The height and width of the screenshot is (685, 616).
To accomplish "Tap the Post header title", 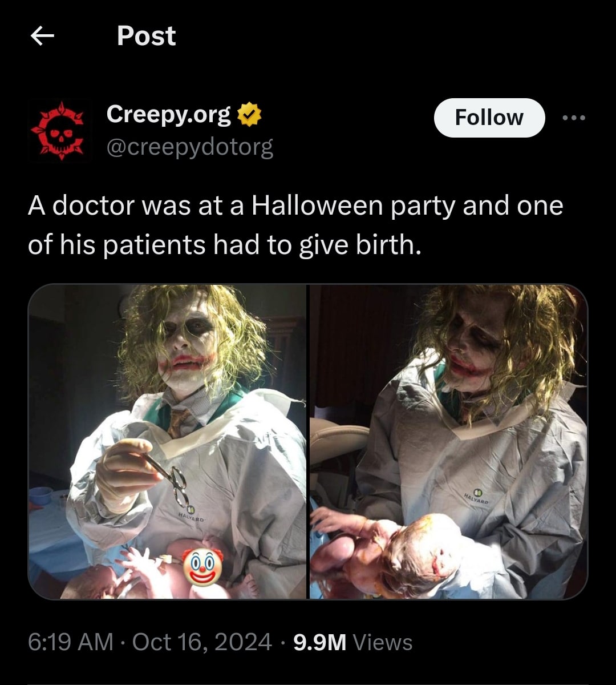I will click(146, 37).
